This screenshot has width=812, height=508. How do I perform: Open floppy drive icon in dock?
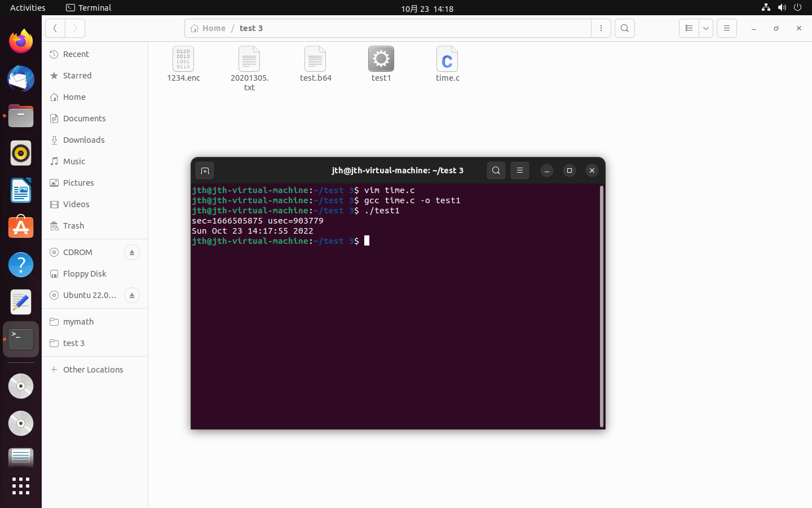click(21, 457)
